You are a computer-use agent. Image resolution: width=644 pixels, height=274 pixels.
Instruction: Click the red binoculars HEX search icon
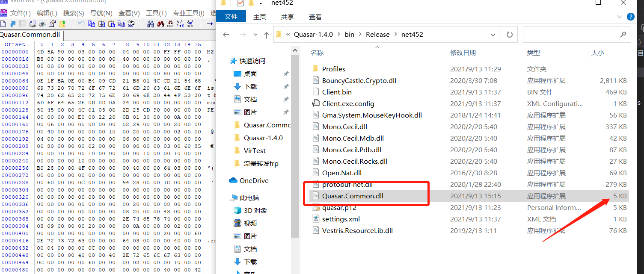[x=160, y=24]
